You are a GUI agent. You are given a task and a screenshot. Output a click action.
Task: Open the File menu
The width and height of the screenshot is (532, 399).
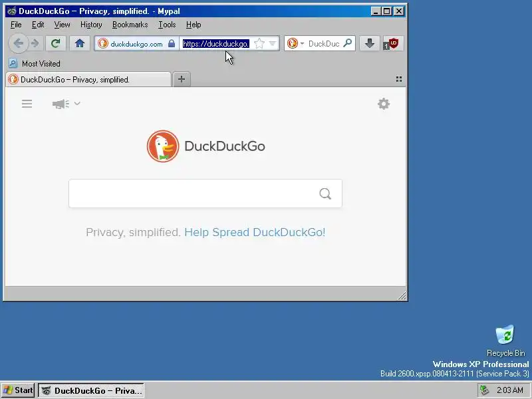click(x=16, y=25)
